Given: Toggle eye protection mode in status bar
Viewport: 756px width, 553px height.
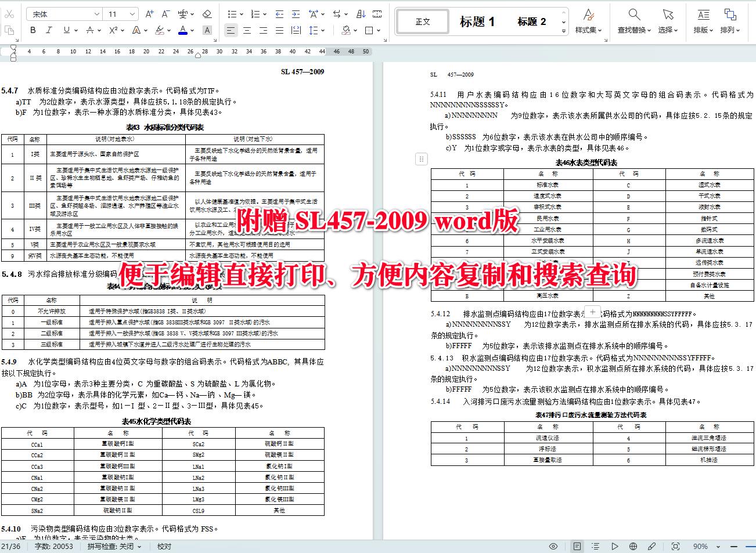Looking at the screenshot, I should pyautogui.click(x=553, y=546).
